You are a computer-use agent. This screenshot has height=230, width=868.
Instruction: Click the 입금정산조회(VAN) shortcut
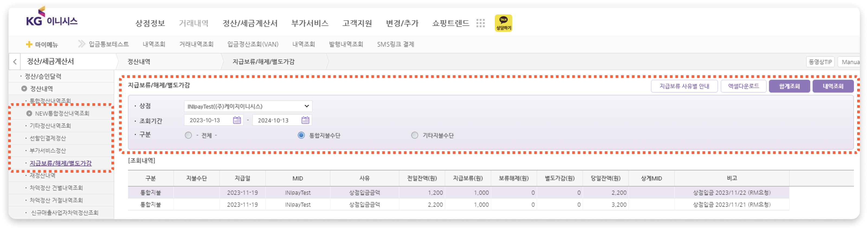(x=253, y=44)
